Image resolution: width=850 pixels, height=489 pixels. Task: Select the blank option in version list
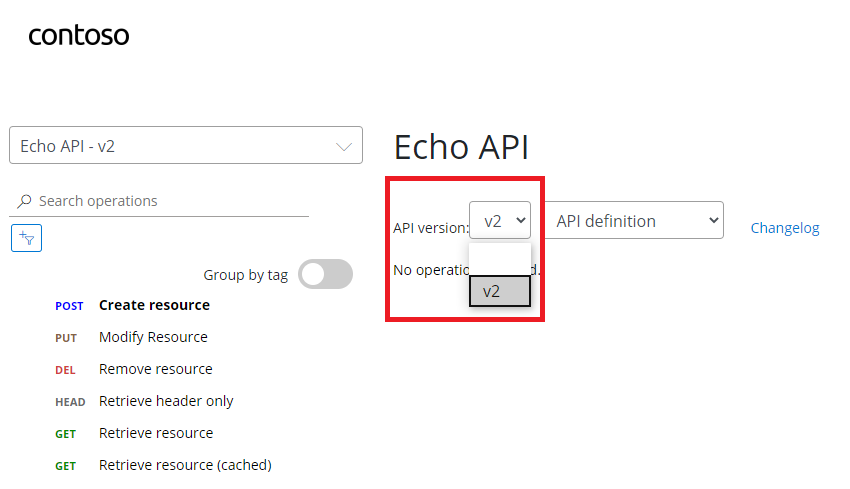500,260
